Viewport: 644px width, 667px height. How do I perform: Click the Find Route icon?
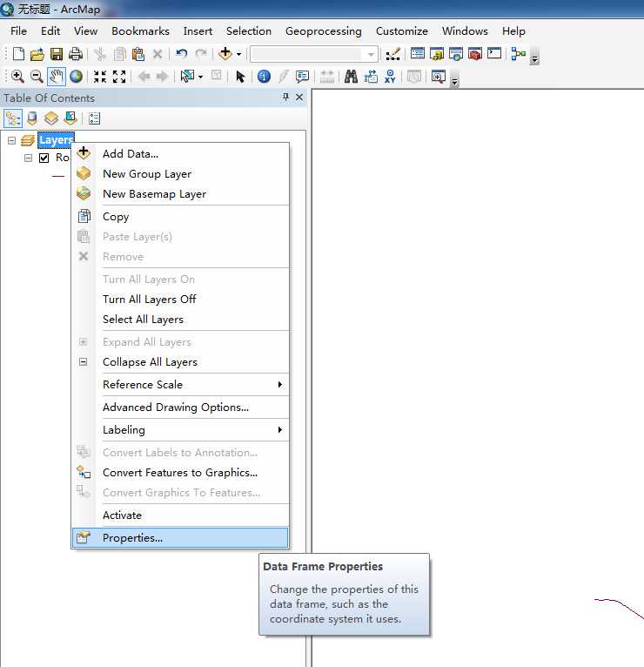tap(371, 77)
